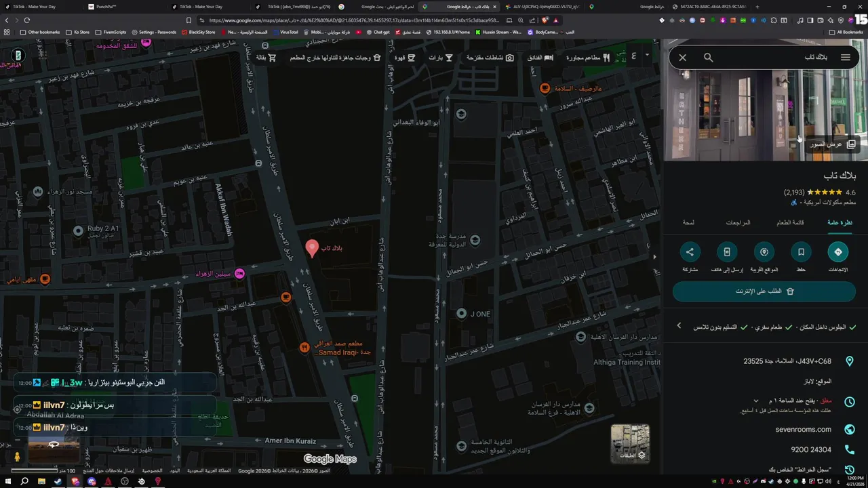The image size is (868, 488).
Task: Filter by hotels chip (الفنادق)
Action: pyautogui.click(x=540, y=58)
